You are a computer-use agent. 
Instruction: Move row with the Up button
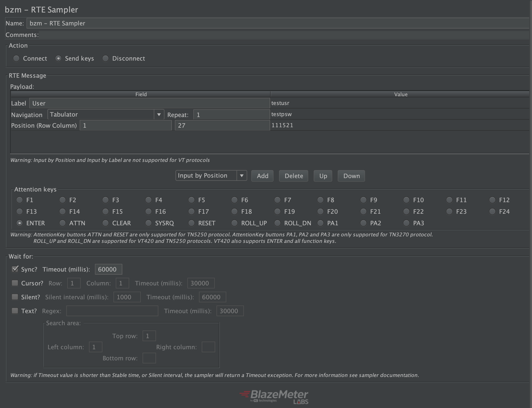pos(323,176)
